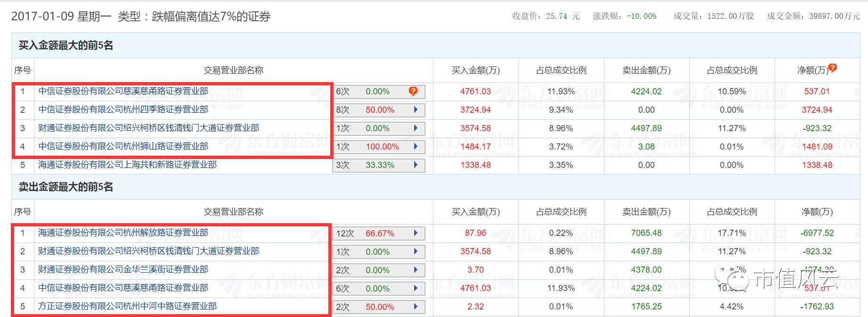Open 财通证券金华兰溪街证券营业部 link
The width and height of the screenshot is (868, 317).
pos(123,269)
